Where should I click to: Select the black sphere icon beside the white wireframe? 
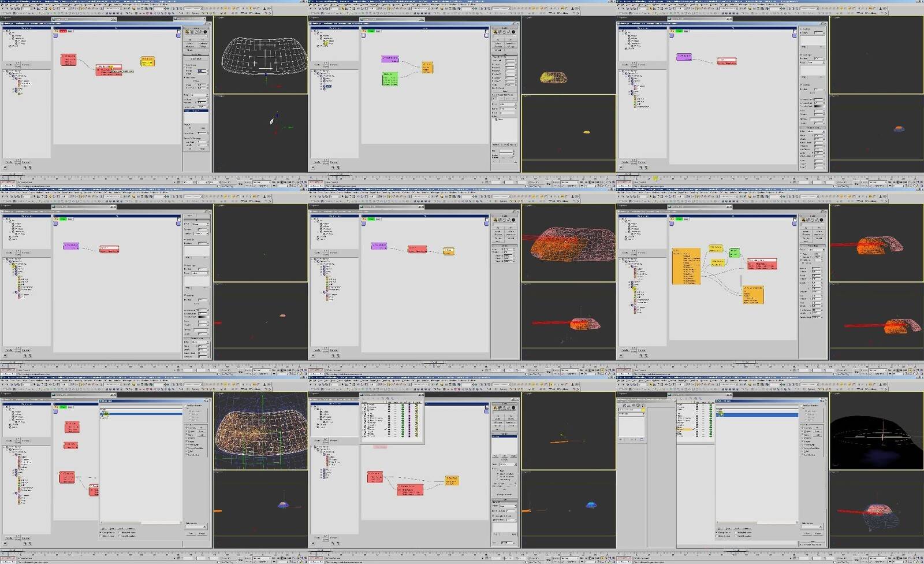tap(205, 32)
